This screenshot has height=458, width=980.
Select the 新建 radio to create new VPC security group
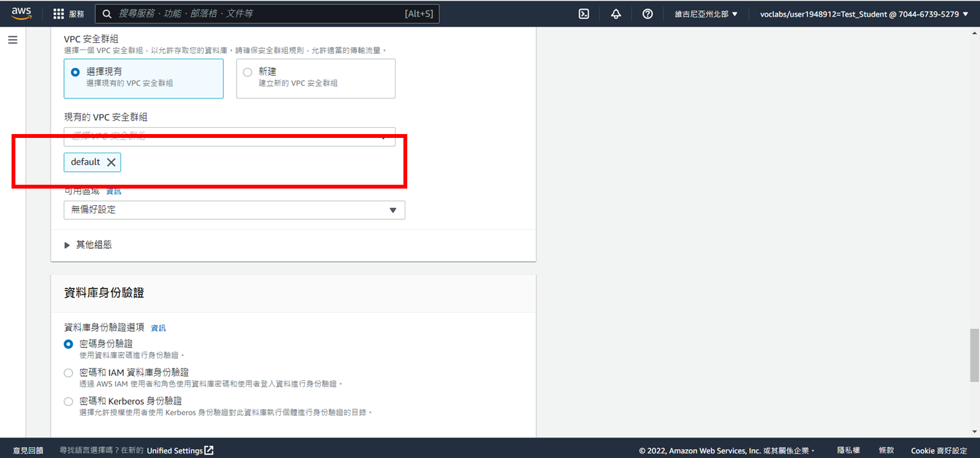pos(247,71)
